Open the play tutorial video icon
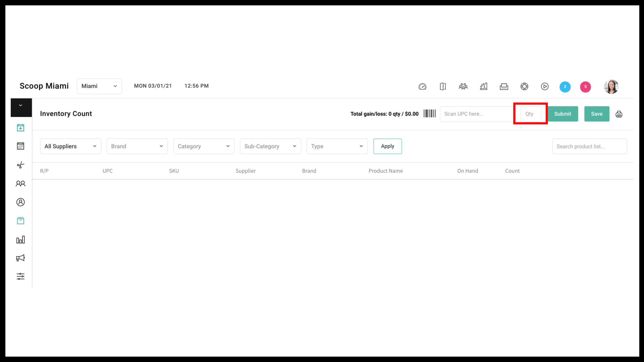Viewport: 644px width, 362px height. tap(545, 86)
